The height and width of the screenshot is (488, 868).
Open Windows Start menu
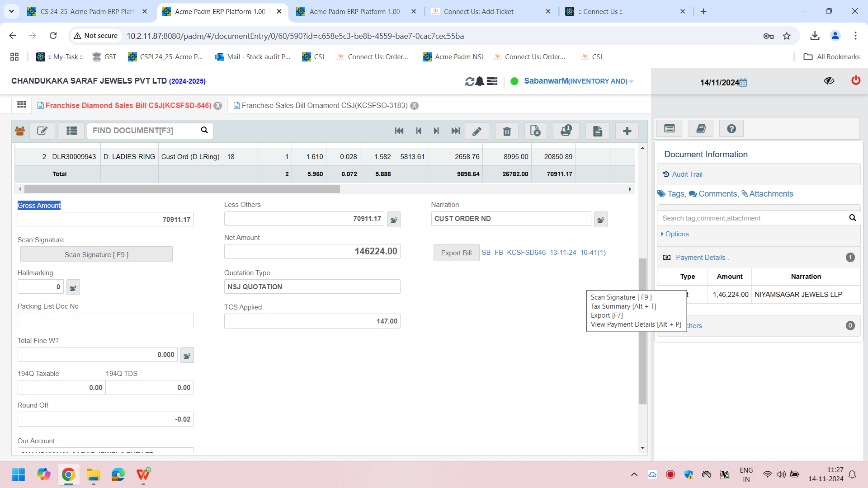[19, 474]
